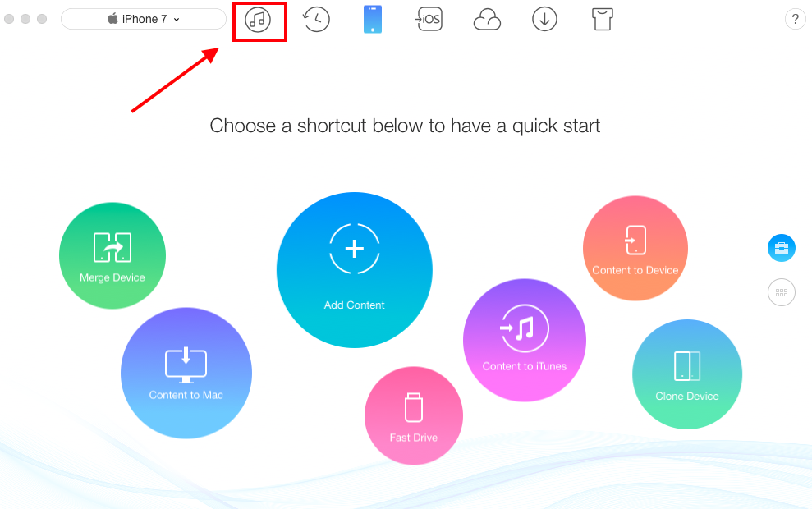Choose the Content to iTunes shortcut

click(x=524, y=340)
